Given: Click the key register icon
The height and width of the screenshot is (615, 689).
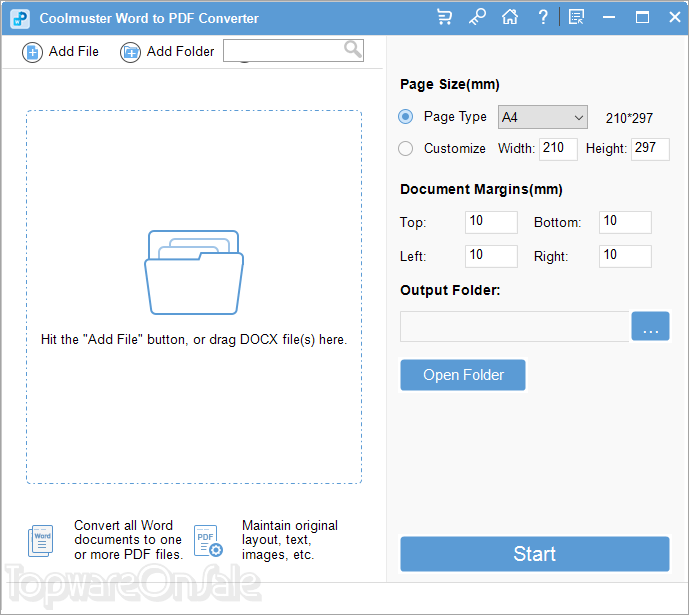Looking at the screenshot, I should [477, 18].
